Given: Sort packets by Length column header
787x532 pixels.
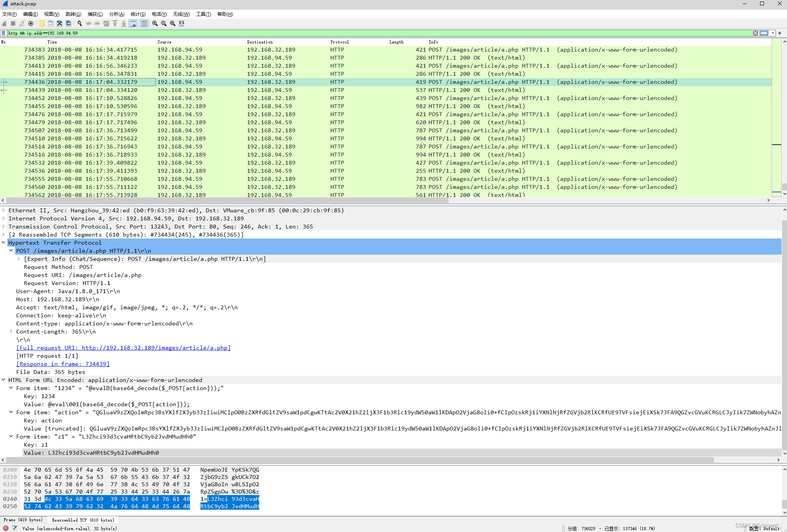Looking at the screenshot, I should (x=407, y=42).
